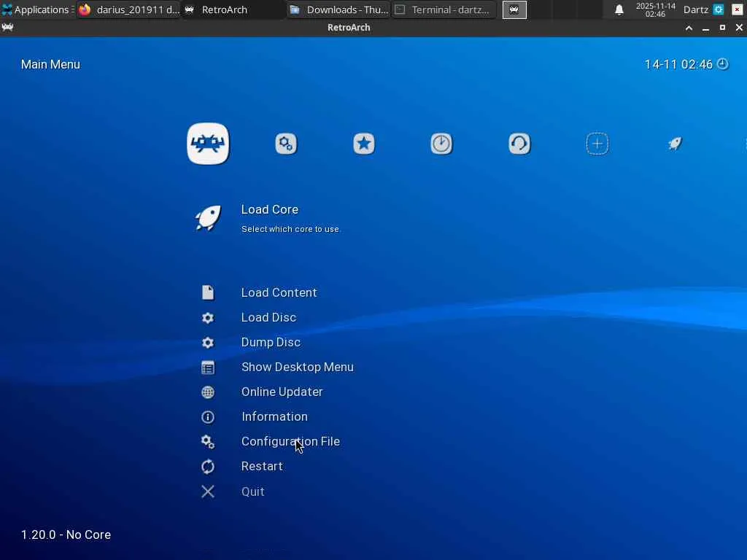Image resolution: width=747 pixels, height=560 pixels.
Task: Open the Import Content plus tab icon
Action: coord(597,144)
